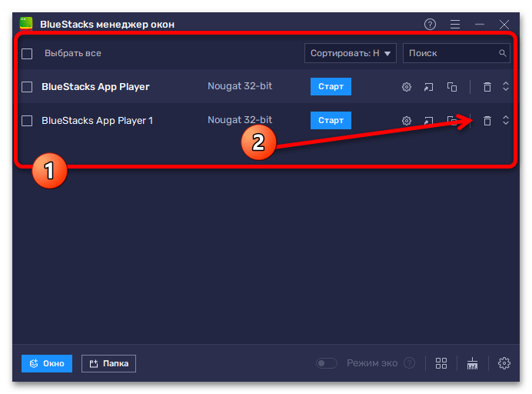
Task: Open eco mode help question icon
Action: click(410, 363)
